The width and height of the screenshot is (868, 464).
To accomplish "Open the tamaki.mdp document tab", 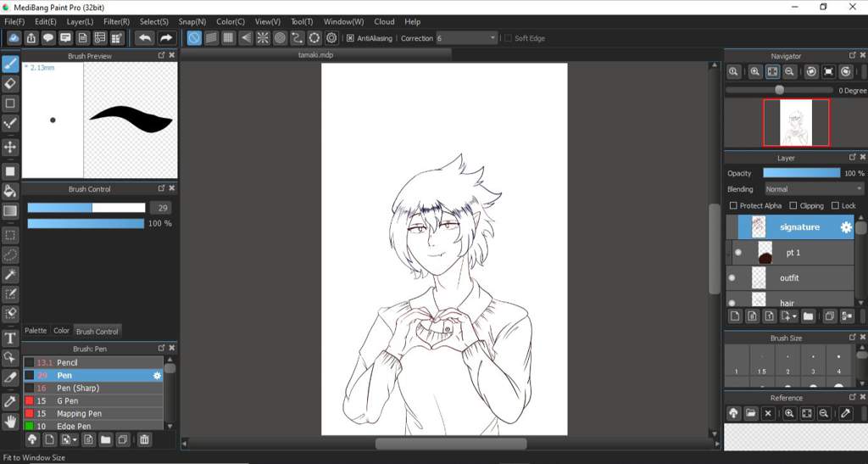I will tap(315, 55).
